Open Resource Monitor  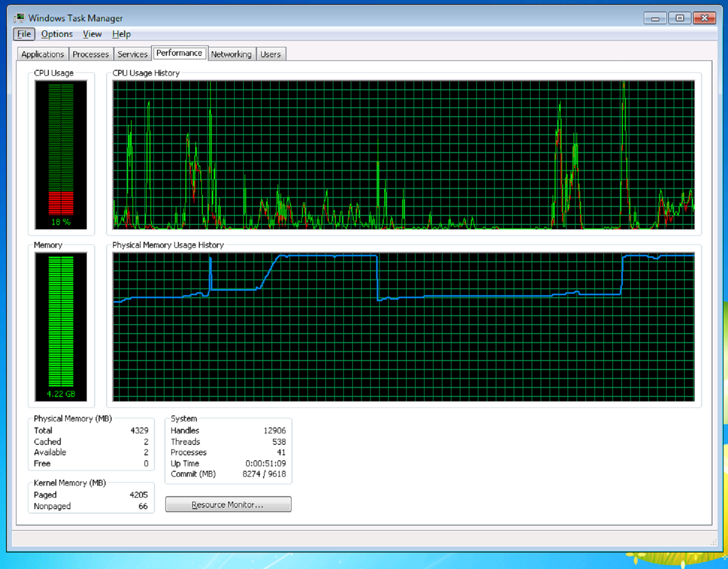click(228, 504)
